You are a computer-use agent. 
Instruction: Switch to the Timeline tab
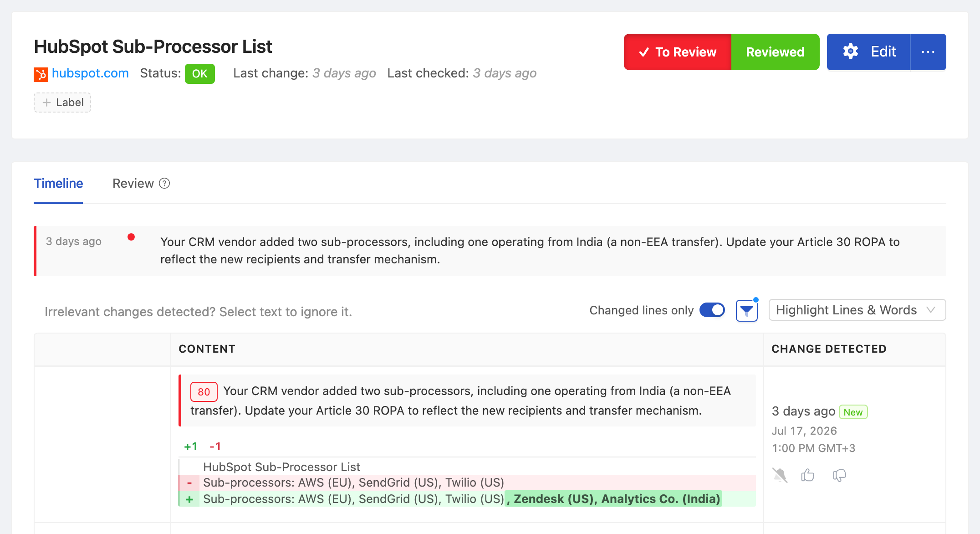click(58, 183)
